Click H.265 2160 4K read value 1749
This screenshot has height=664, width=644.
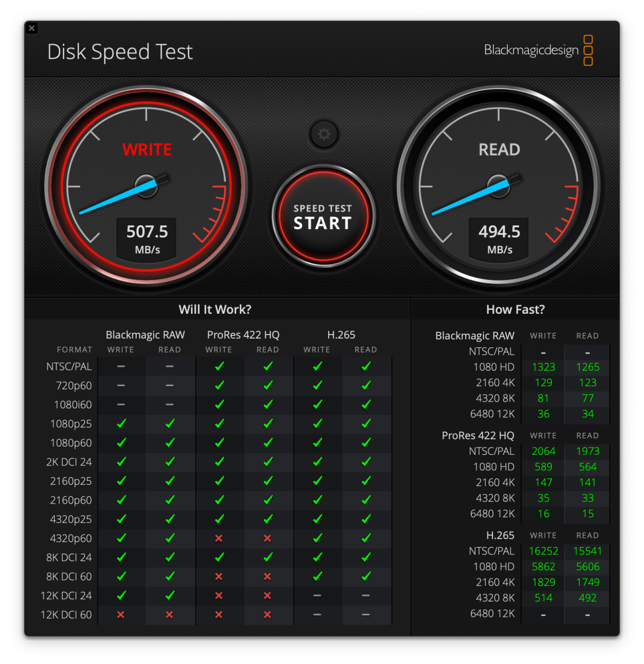point(588,582)
